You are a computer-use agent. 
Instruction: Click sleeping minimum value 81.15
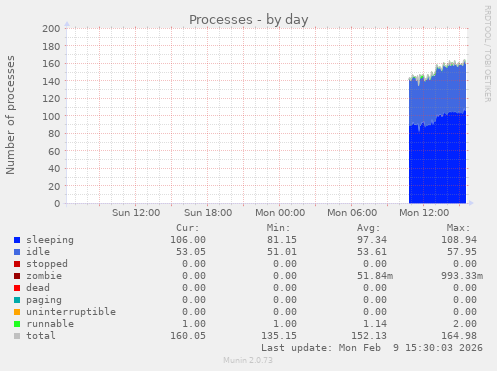click(282, 240)
